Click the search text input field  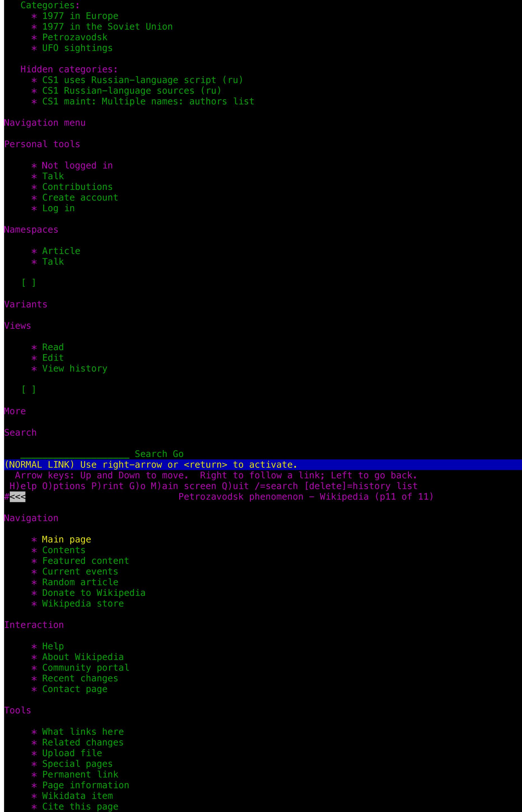tap(75, 454)
